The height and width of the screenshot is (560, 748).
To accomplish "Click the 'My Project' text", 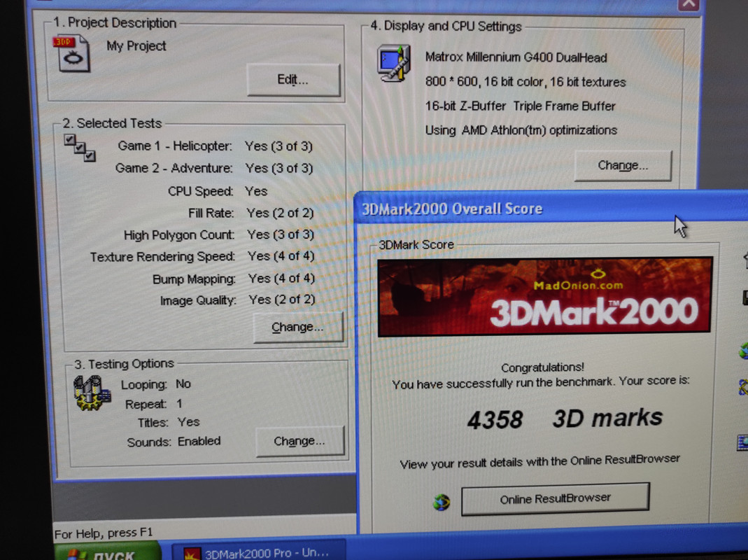I will [136, 46].
